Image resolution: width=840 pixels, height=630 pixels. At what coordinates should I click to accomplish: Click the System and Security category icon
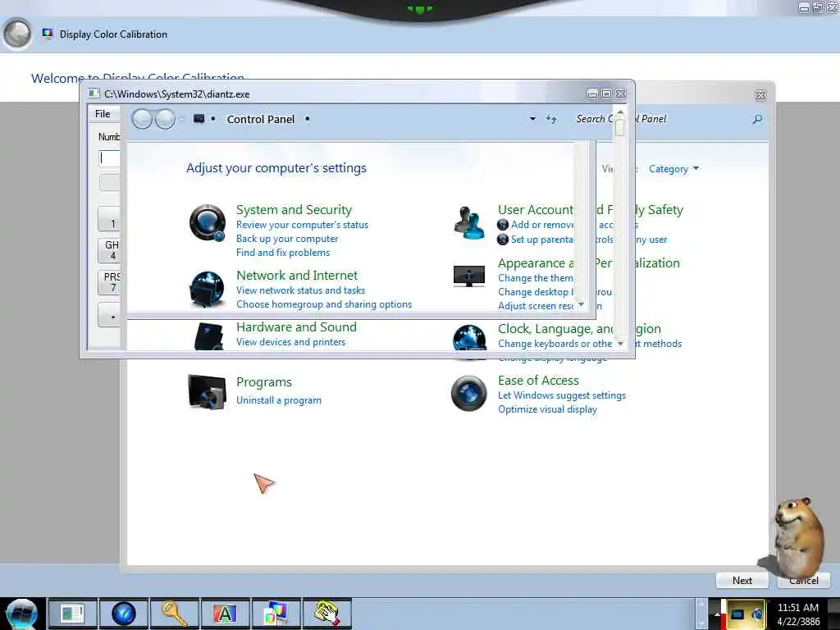pos(207,222)
